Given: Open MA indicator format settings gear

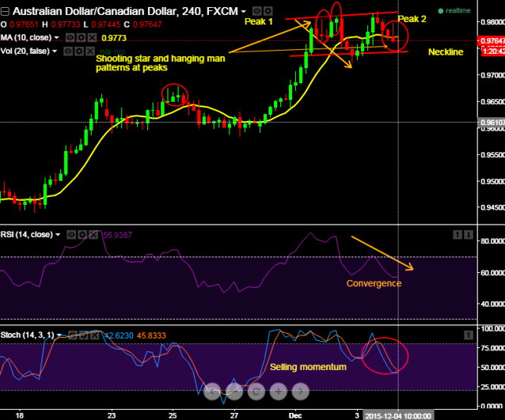Looking at the screenshot, I should (82, 38).
